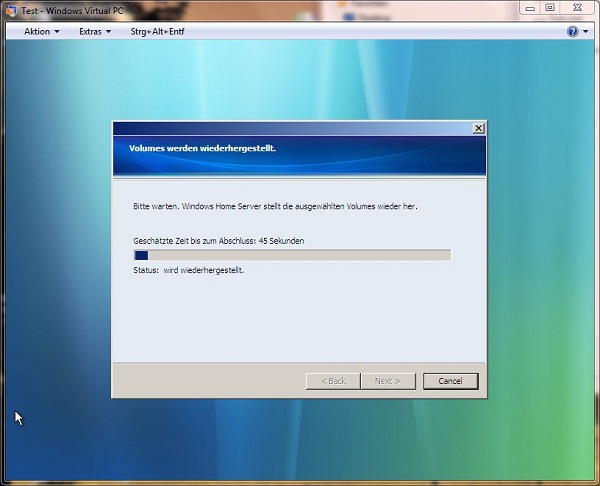Image resolution: width=600 pixels, height=486 pixels.
Task: Expand the Extras dropdown arrow
Action: [x=108, y=32]
